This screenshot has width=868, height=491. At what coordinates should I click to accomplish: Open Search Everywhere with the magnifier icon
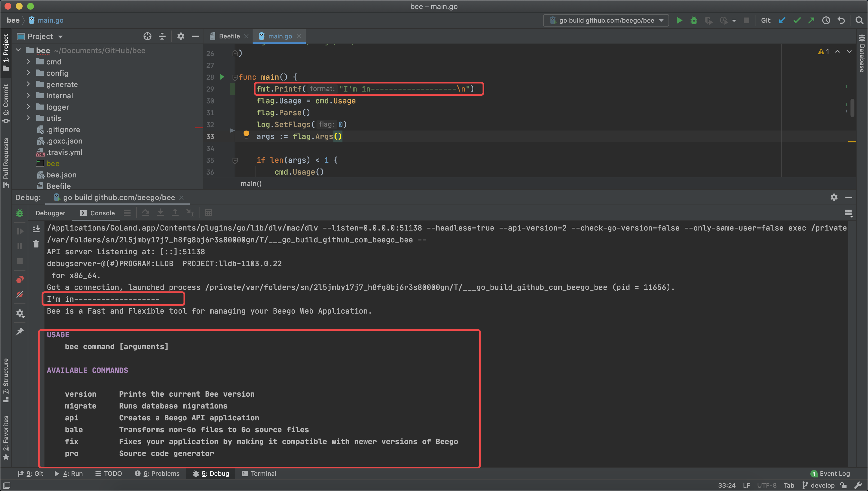(859, 20)
